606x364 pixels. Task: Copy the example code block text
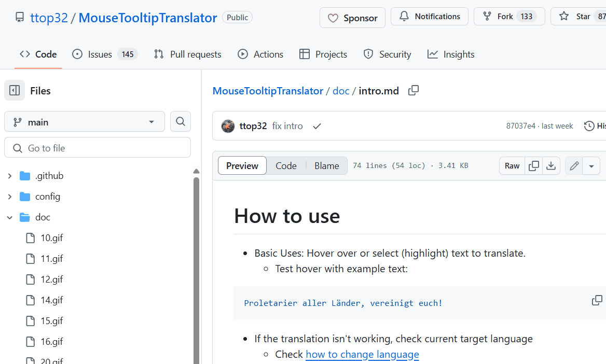pos(597,300)
